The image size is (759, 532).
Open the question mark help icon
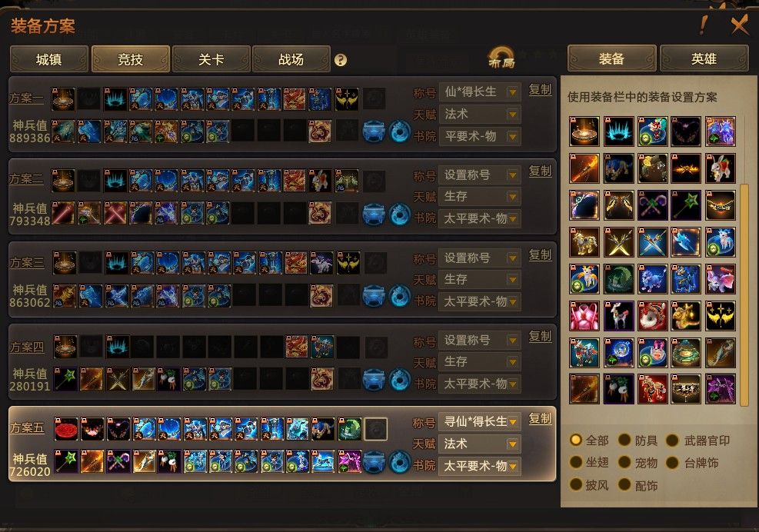click(x=341, y=60)
